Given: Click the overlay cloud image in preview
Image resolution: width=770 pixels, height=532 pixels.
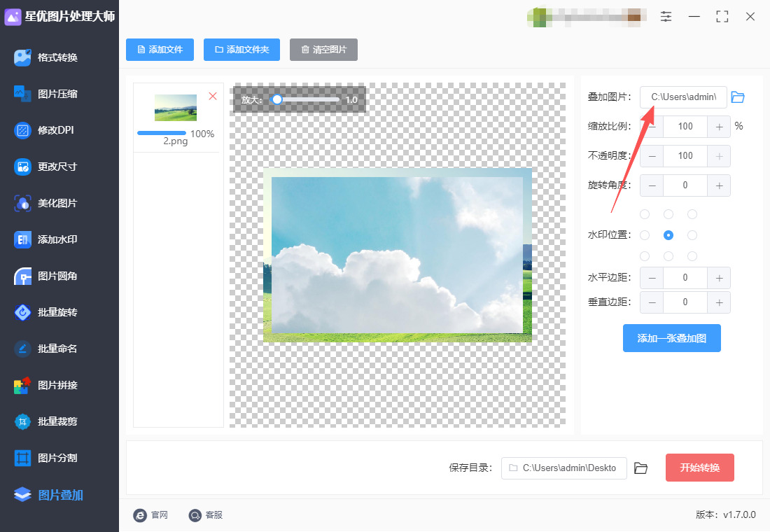Looking at the screenshot, I should point(398,255).
